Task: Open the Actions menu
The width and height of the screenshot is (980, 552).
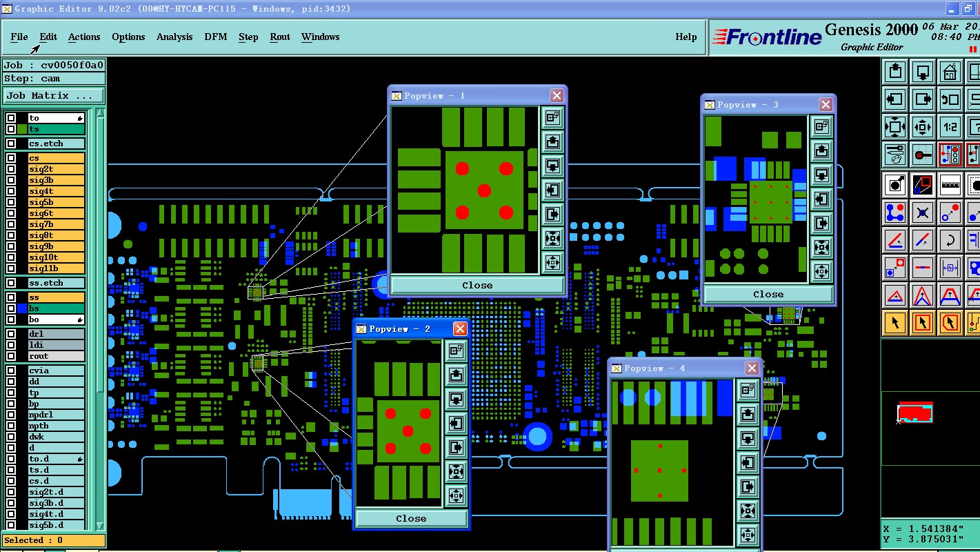Action: (84, 37)
